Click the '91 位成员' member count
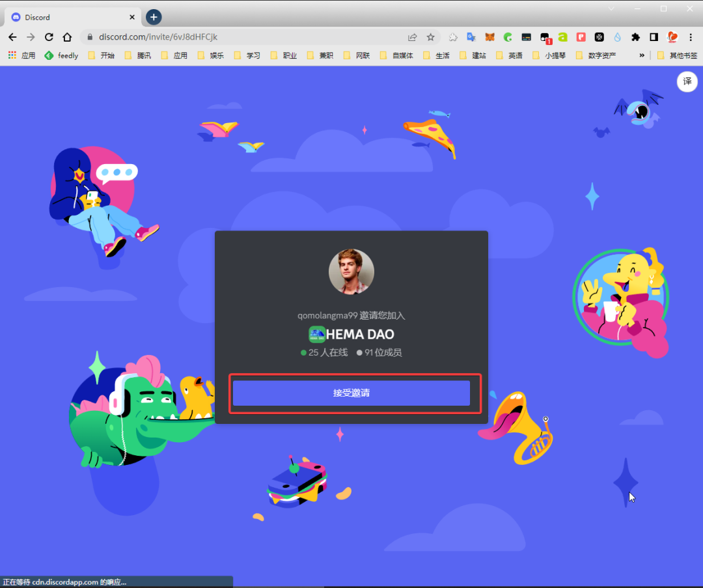 pyautogui.click(x=379, y=352)
